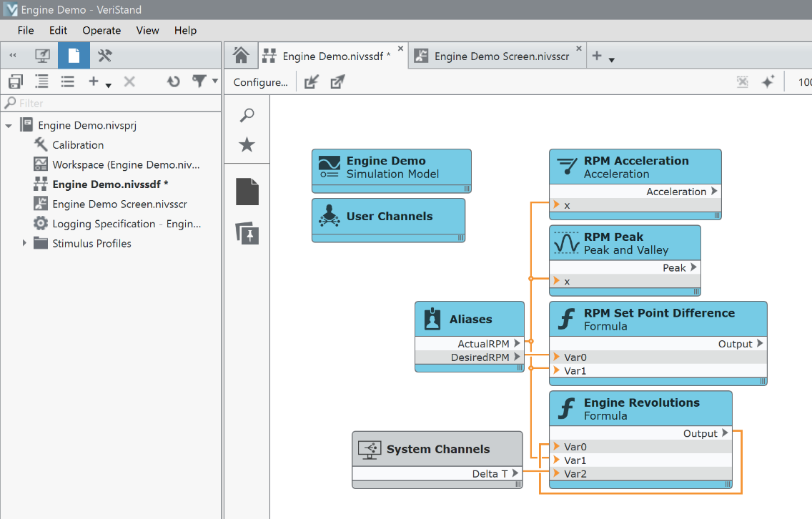This screenshot has width=812, height=519.
Task: Click the import arrow icon beside Configure
Action: pyautogui.click(x=311, y=82)
